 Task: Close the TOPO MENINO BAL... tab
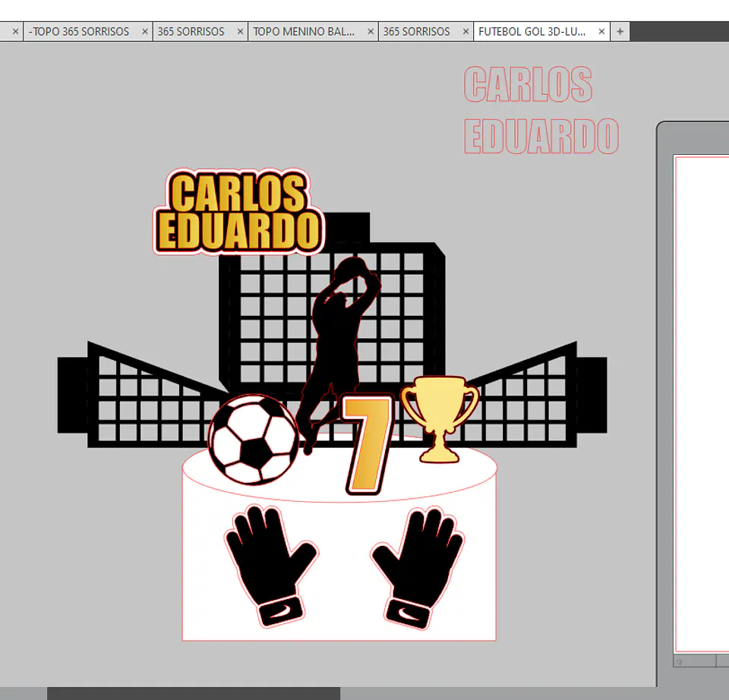(x=371, y=32)
